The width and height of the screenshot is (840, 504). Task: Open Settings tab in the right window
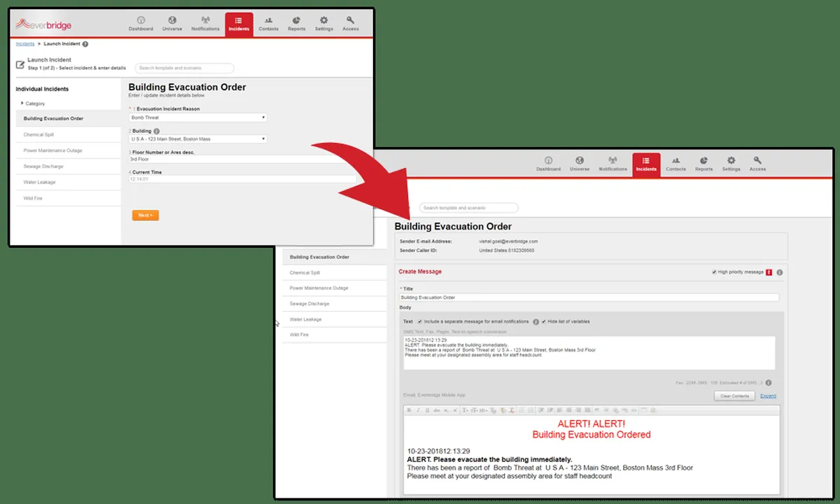(731, 164)
